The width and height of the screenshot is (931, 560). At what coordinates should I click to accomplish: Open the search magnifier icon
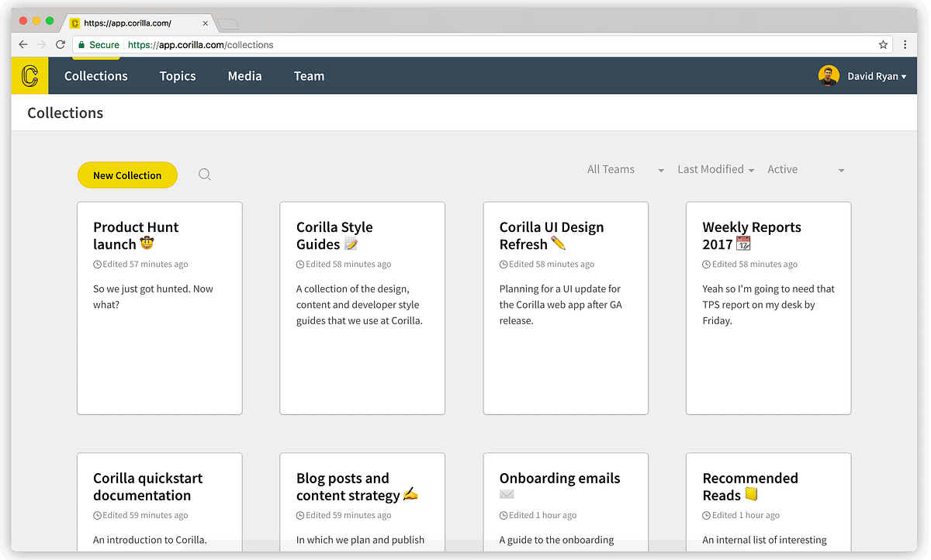tap(204, 174)
